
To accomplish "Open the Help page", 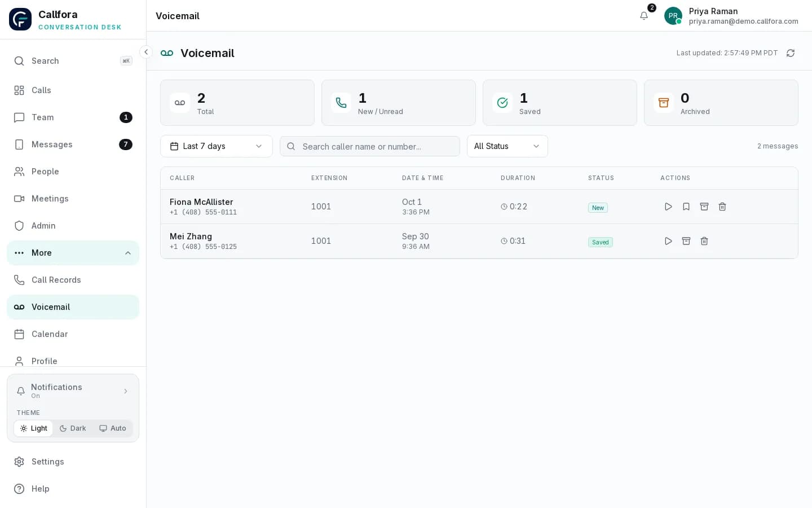I will [x=73, y=489].
